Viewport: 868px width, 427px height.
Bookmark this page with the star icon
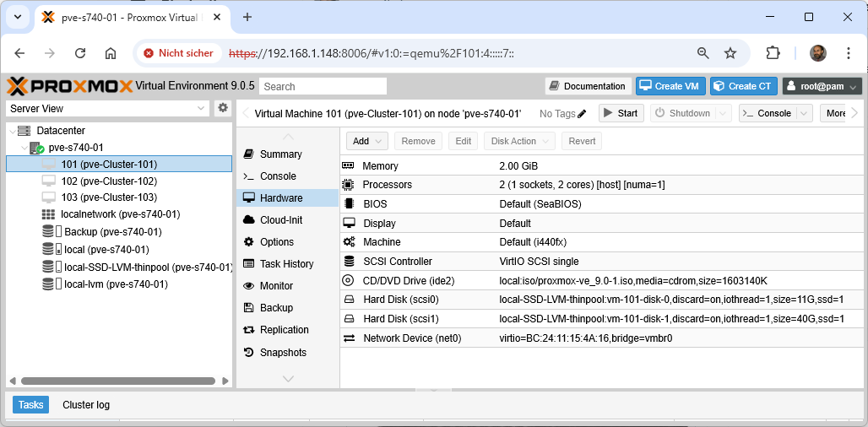tap(730, 53)
